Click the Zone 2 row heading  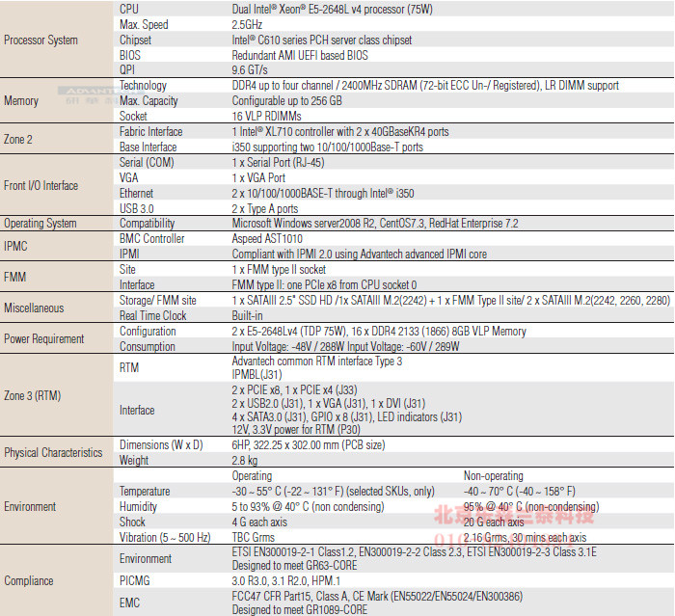pos(18,139)
